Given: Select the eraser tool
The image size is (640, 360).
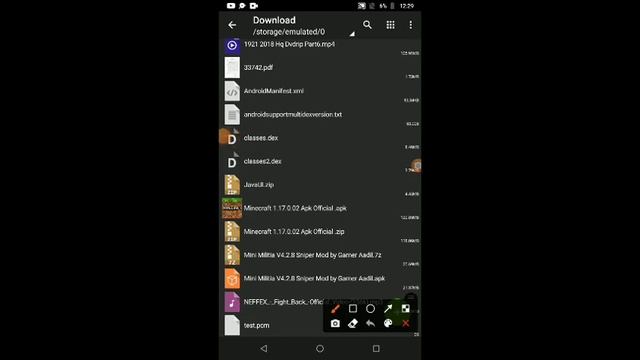Looking at the screenshot, I should coord(353,323).
